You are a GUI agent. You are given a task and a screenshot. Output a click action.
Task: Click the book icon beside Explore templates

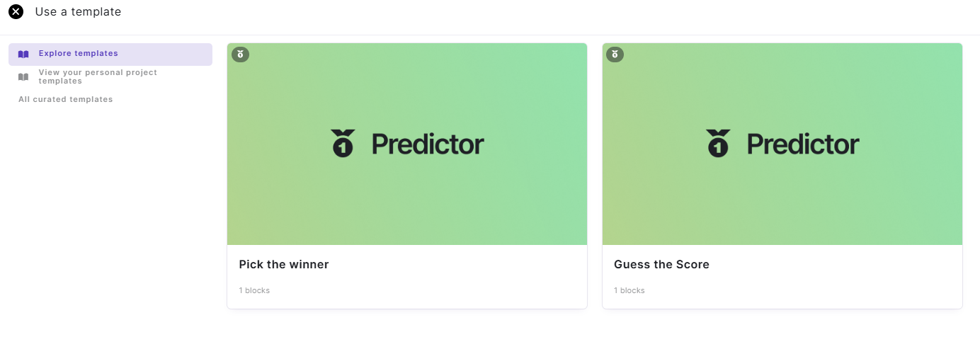(x=23, y=54)
